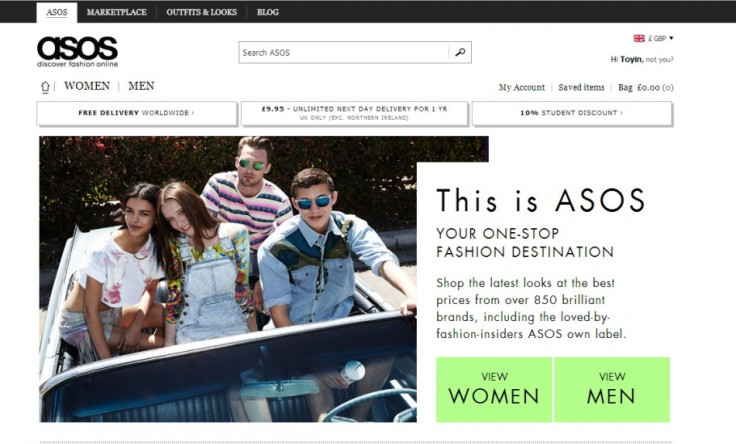
Task: Open the WOMEN navigation menu
Action: point(87,86)
